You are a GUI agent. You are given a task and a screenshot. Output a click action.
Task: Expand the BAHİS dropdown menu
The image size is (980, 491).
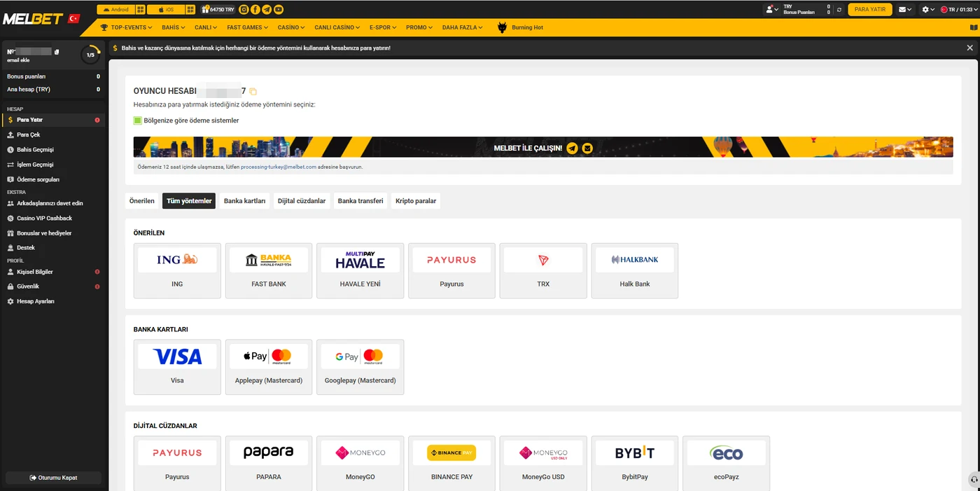[x=173, y=27]
